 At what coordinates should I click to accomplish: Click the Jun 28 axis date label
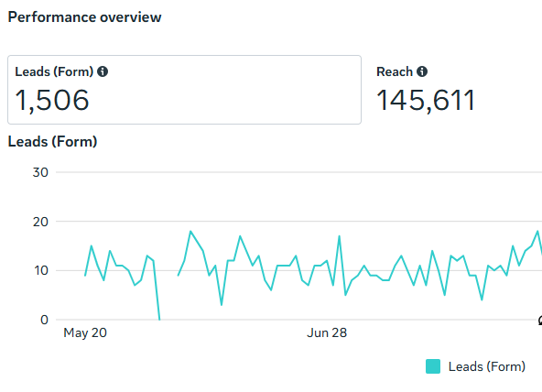pos(327,332)
